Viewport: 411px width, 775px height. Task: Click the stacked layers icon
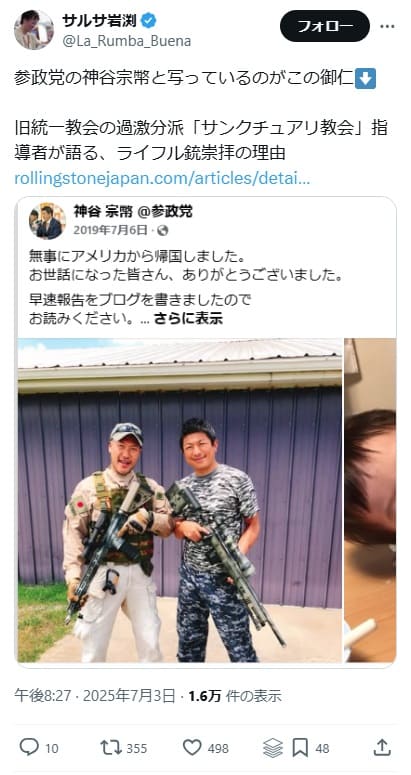[x=273, y=748]
